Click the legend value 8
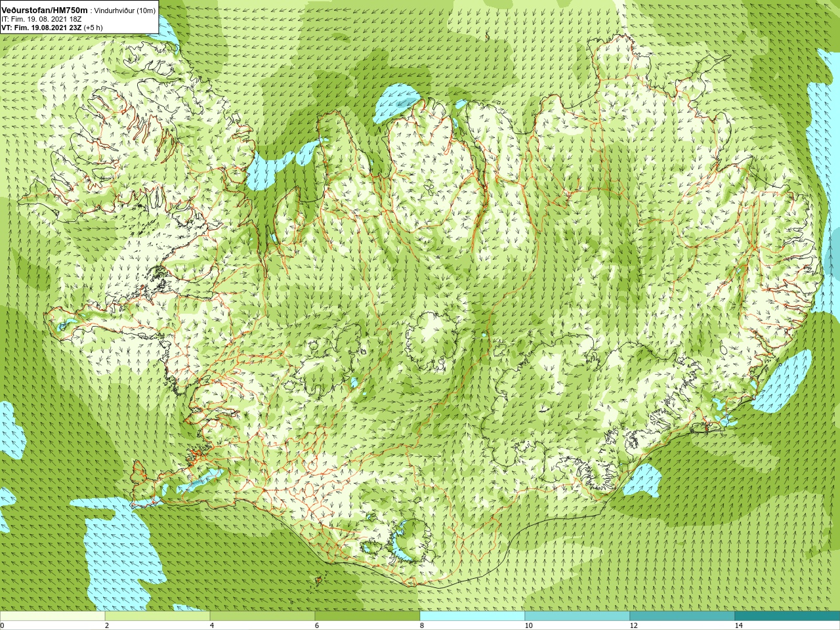The width and height of the screenshot is (840, 630). (x=422, y=625)
